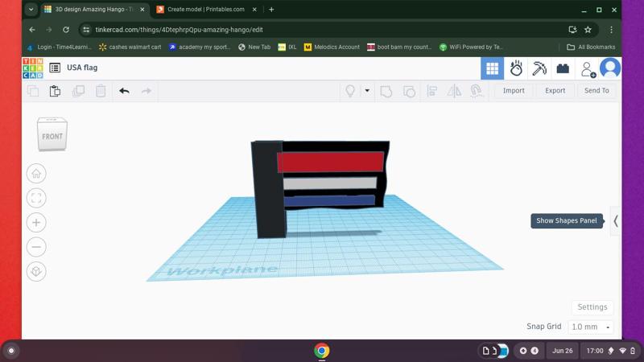Click the Send To button
Image resolution: width=644 pixels, height=362 pixels.
pyautogui.click(x=597, y=91)
